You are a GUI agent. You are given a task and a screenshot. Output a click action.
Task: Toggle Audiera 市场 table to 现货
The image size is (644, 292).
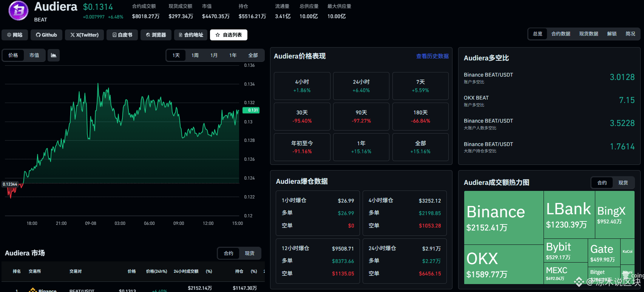[x=250, y=253]
